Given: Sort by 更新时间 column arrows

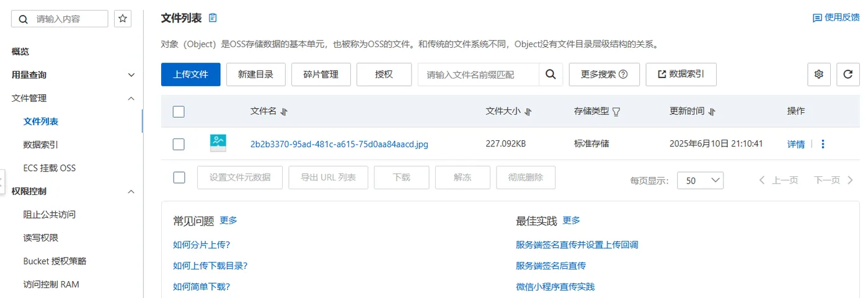Looking at the screenshot, I should [x=712, y=112].
